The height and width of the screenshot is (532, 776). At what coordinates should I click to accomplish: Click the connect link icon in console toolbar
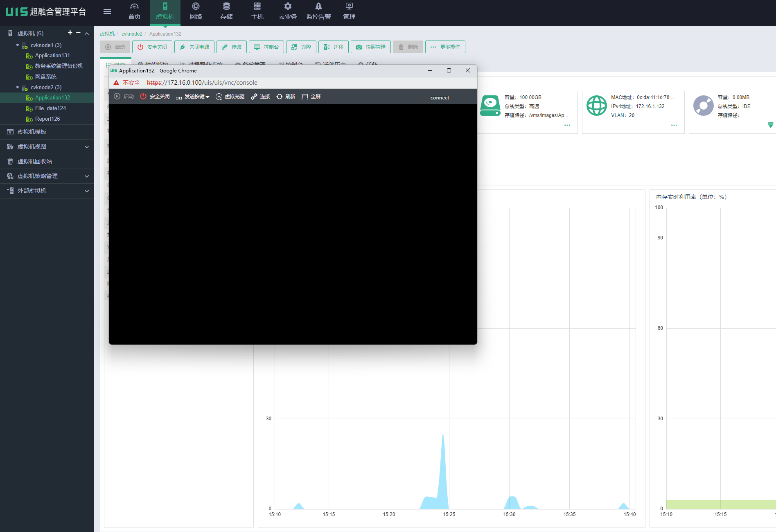254,97
